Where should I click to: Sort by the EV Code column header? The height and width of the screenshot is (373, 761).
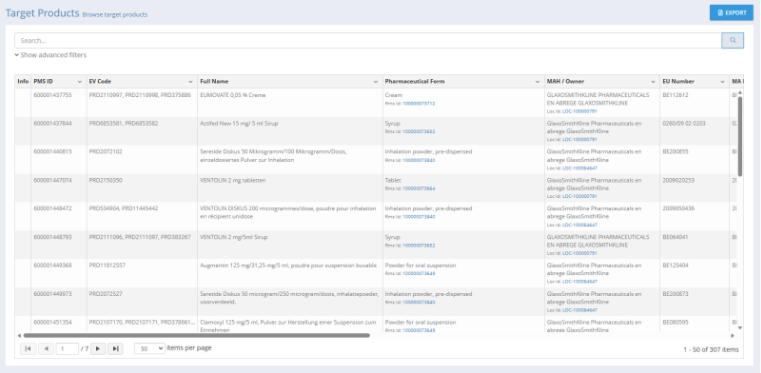pyautogui.click(x=100, y=81)
